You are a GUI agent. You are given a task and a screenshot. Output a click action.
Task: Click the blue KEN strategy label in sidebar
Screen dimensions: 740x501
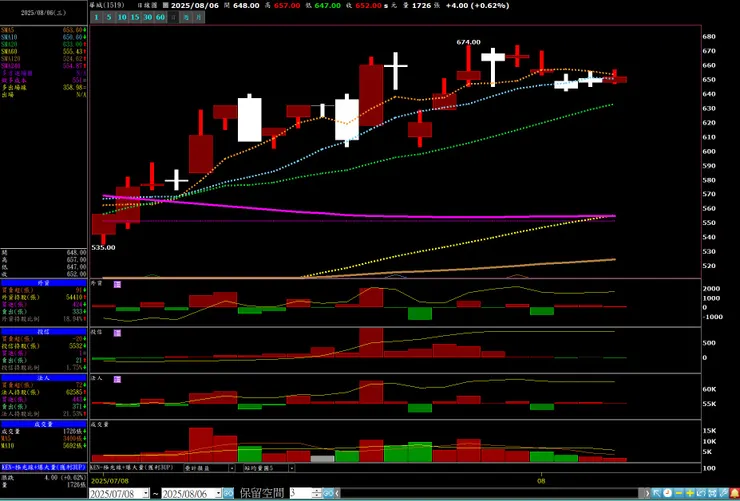tap(44, 467)
